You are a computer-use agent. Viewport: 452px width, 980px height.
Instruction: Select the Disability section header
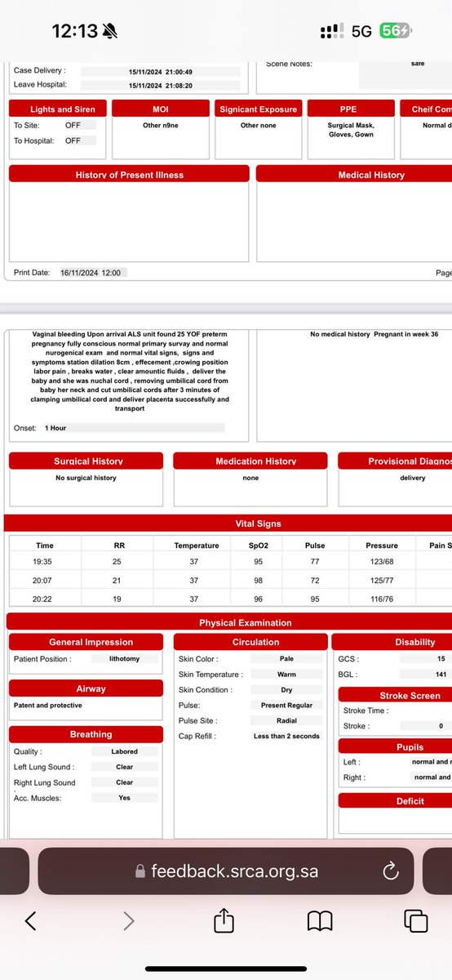tap(392, 642)
